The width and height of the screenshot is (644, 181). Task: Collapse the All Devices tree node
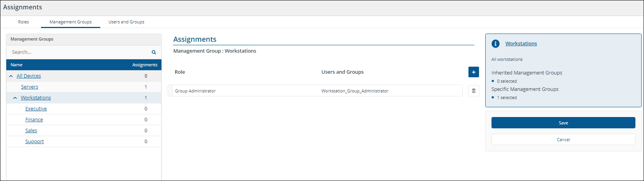11,76
